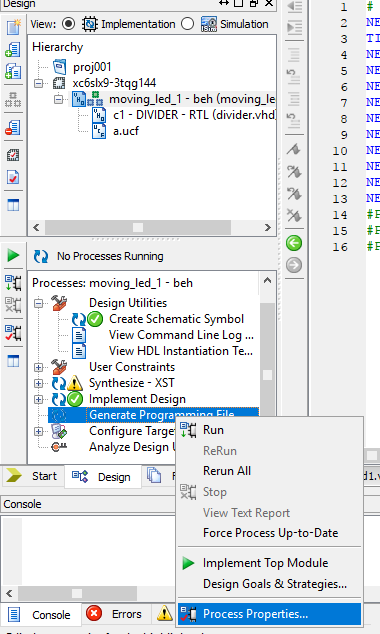Click the clear all bookmarks flag icon

(x=294, y=216)
